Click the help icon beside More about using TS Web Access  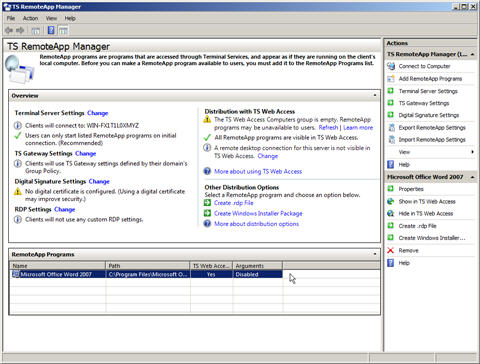tap(207, 171)
